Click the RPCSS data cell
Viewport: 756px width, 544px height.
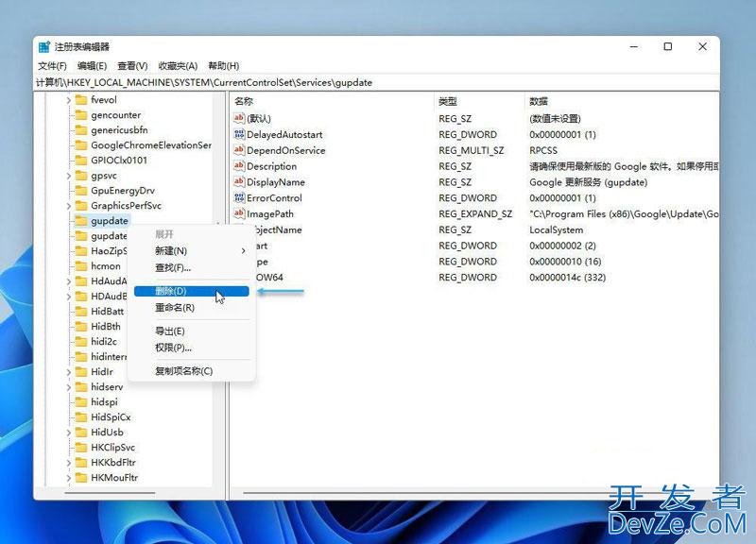[543, 150]
